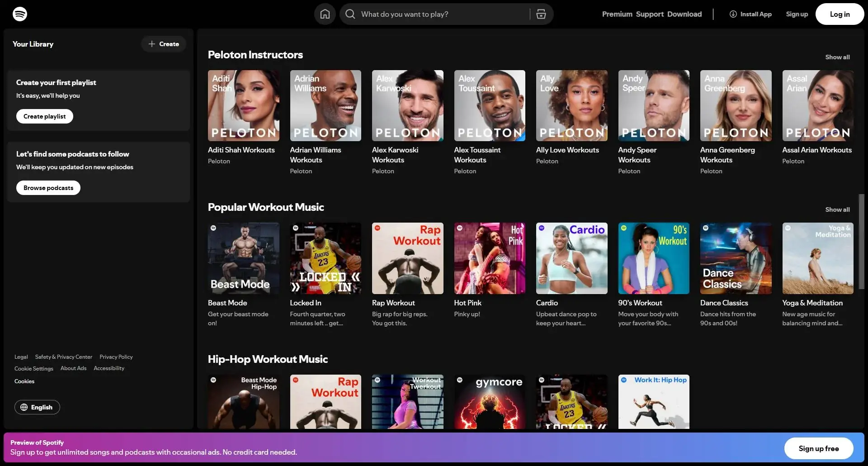Open the Andy Speer Workouts cover
The height and width of the screenshot is (466, 868).
point(654,105)
